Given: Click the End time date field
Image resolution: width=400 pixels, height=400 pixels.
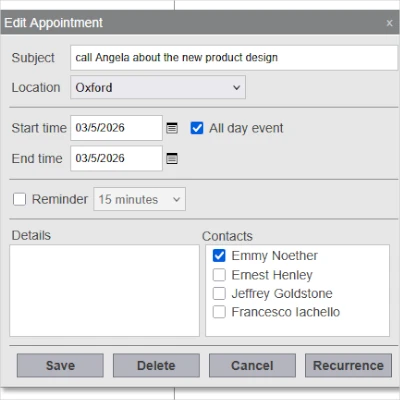Looking at the screenshot, I should 116,158.
